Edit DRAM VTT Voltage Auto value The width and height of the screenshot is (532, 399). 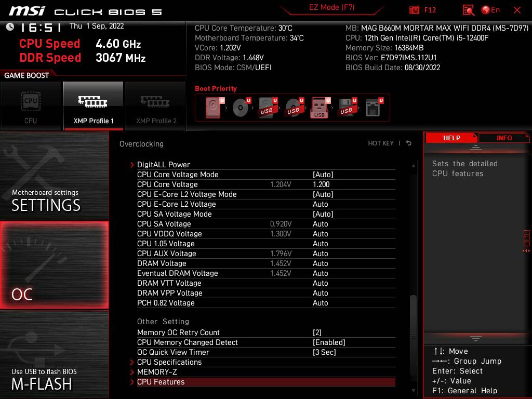coord(320,283)
